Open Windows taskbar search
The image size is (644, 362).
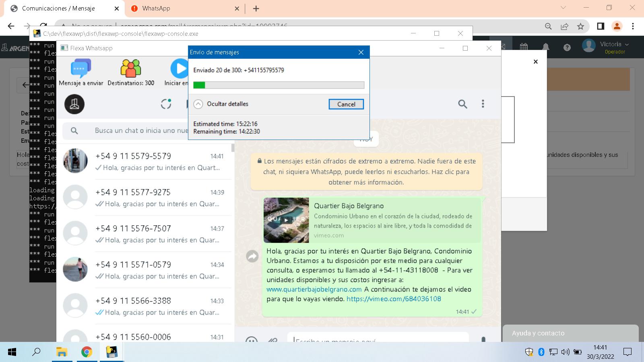click(x=36, y=352)
